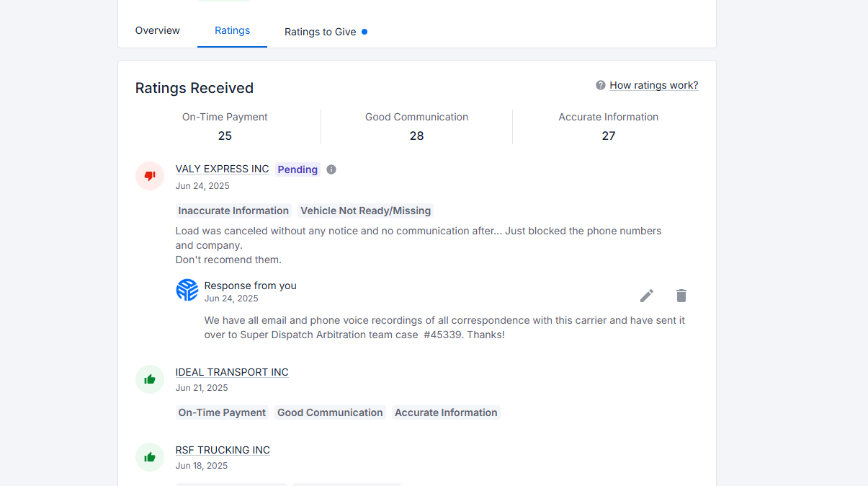Image resolution: width=868 pixels, height=486 pixels.
Task: Click the question mark help icon
Action: tap(600, 84)
